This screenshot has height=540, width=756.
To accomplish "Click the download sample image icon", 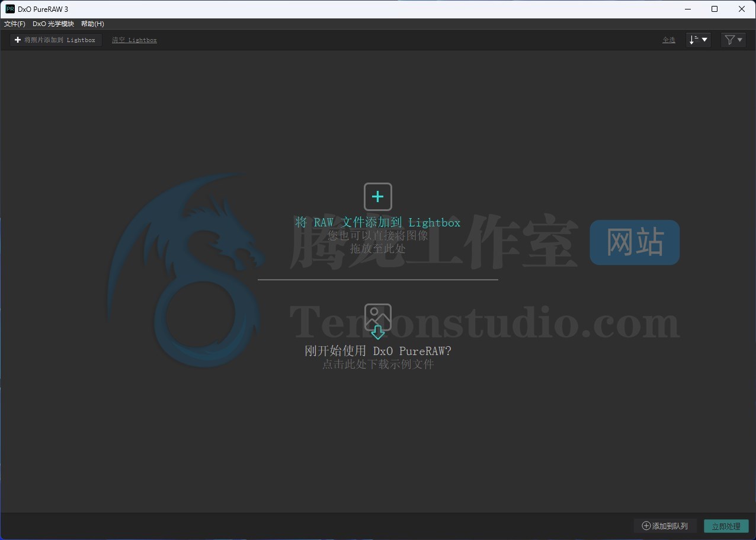I will [x=378, y=321].
